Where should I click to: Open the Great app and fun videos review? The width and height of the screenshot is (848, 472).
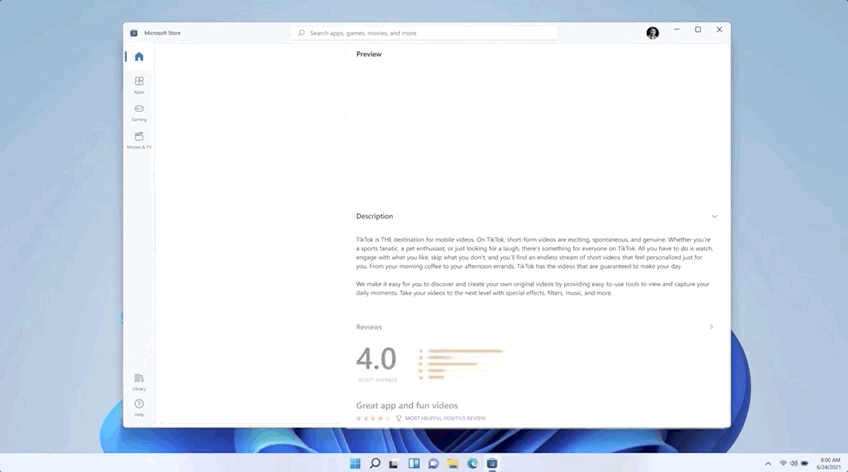407,405
